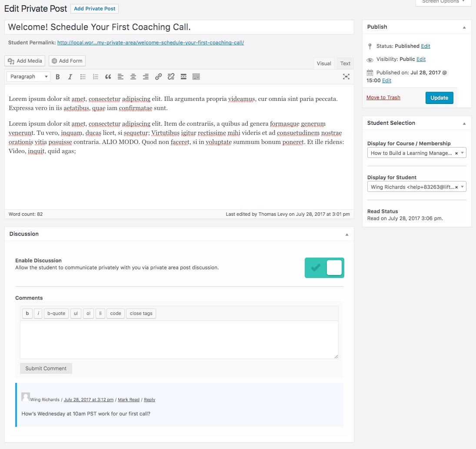Edit the post Status
Viewport: 476px width, 449px height.
pos(425,46)
